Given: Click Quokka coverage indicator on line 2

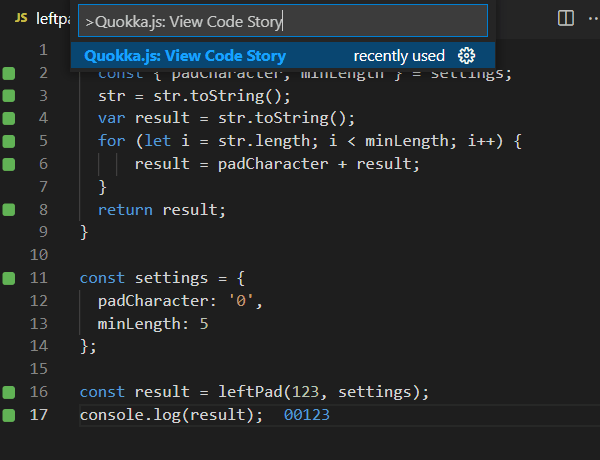Looking at the screenshot, I should pos(9,73).
